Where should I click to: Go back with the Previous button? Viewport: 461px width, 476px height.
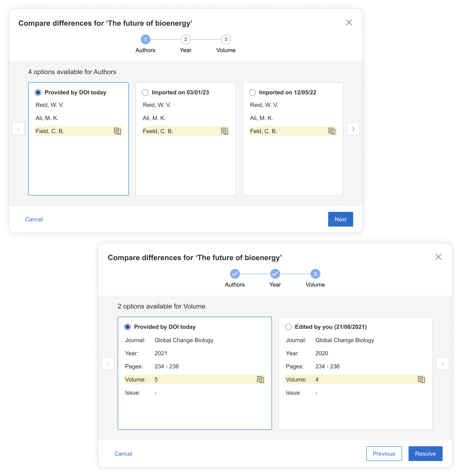(384, 454)
